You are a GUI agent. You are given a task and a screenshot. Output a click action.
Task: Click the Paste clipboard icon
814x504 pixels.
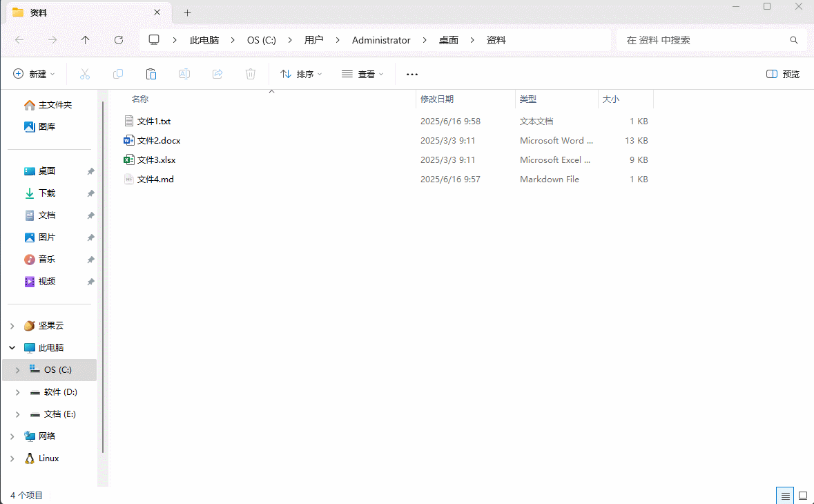151,74
